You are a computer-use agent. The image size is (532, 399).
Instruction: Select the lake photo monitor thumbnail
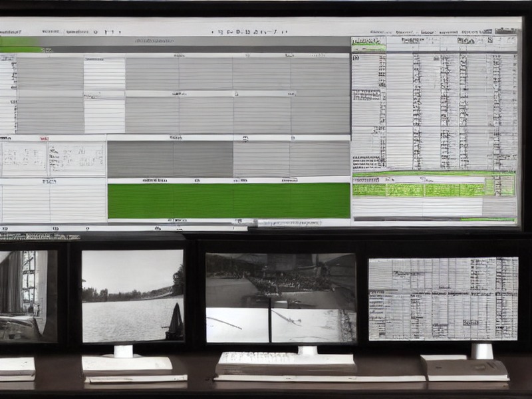132,296
